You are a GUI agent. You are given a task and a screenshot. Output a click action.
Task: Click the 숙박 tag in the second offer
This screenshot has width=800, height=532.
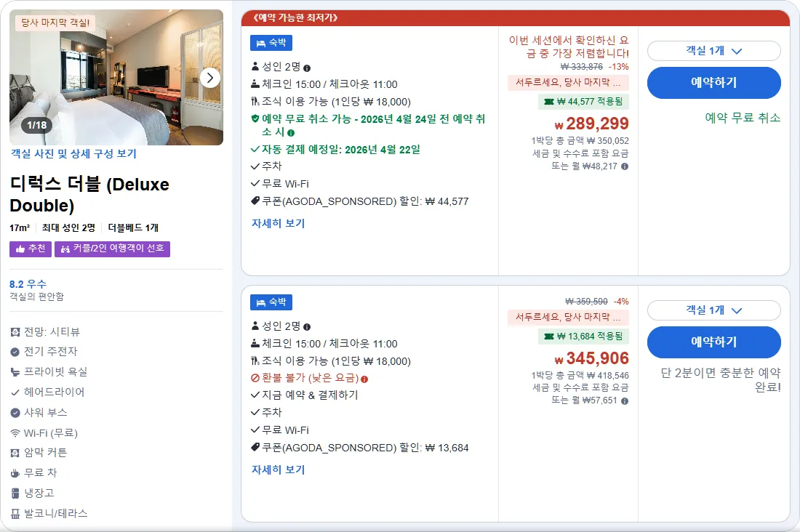point(271,302)
